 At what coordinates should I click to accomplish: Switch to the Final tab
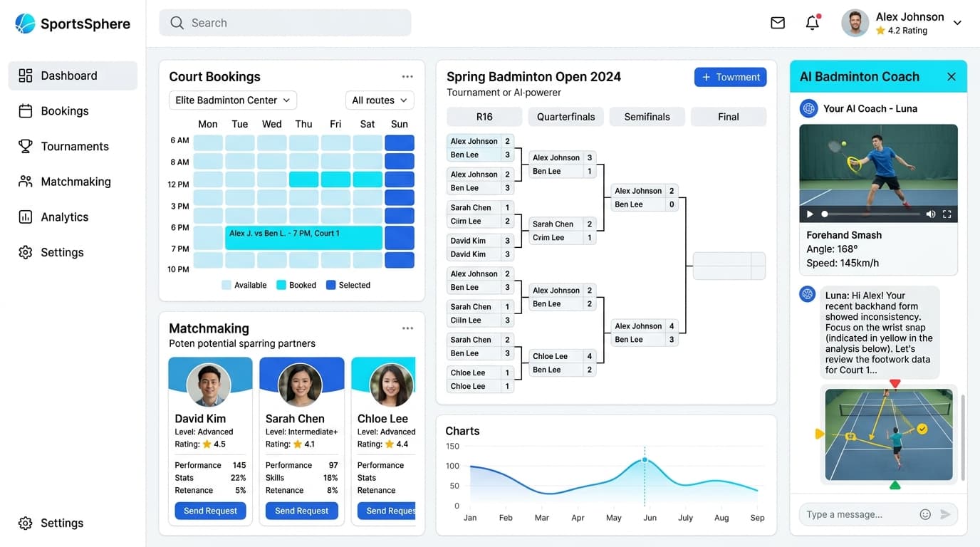[729, 117]
